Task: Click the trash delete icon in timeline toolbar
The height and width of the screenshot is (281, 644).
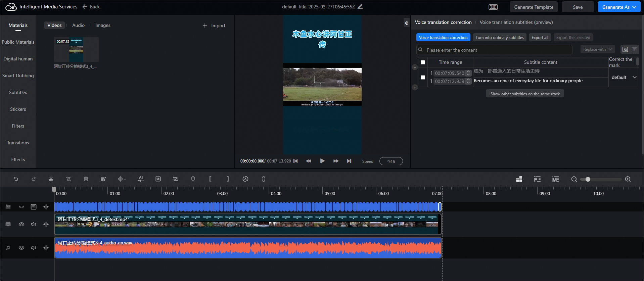Action: pos(86,179)
